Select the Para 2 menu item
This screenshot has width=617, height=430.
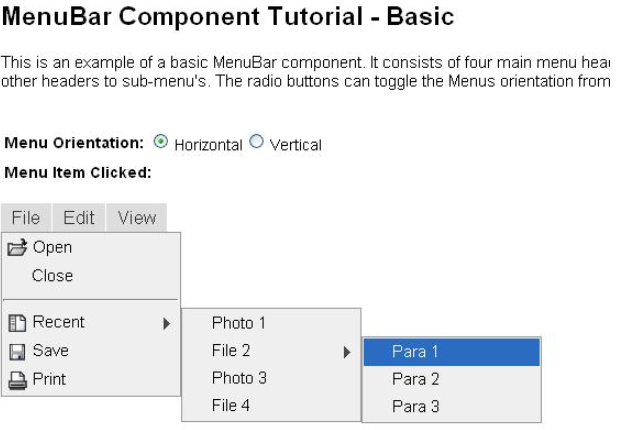coord(415,379)
